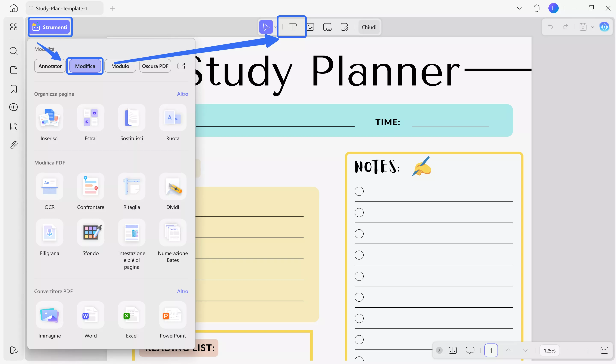616x364 pixels.
Task: Open the attachments panel in the sidebar
Action: [13, 145]
